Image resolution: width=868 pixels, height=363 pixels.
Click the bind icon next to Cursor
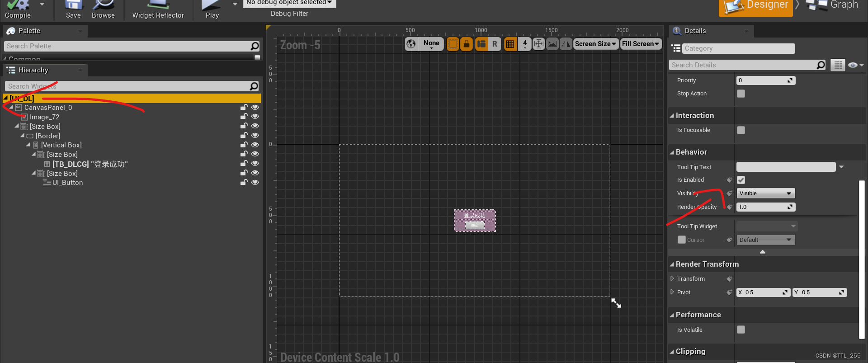tap(729, 240)
